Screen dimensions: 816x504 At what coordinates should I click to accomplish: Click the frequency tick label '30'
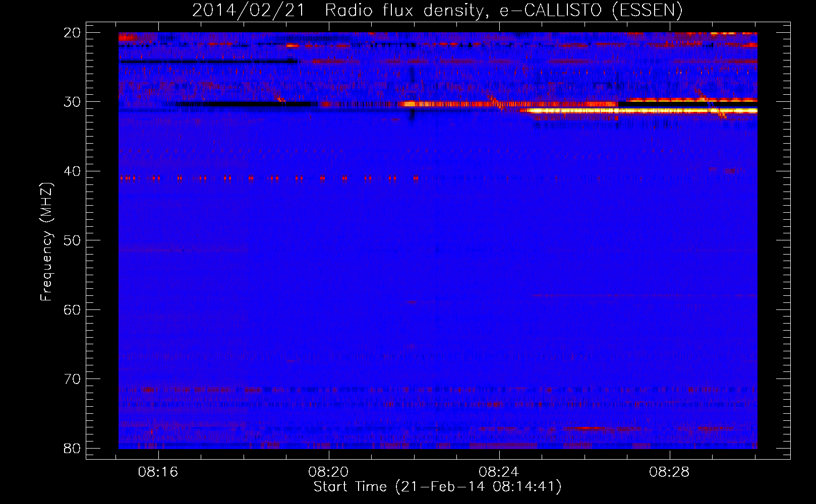(x=72, y=102)
